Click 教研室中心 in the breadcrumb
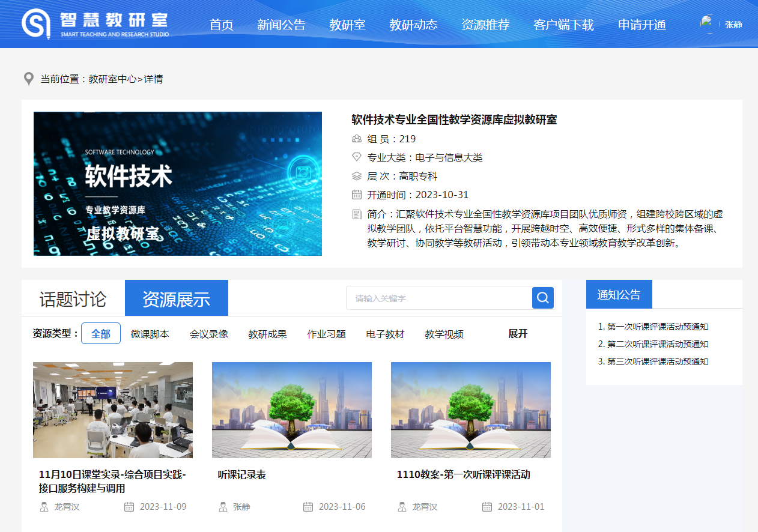758x532 pixels. point(113,79)
